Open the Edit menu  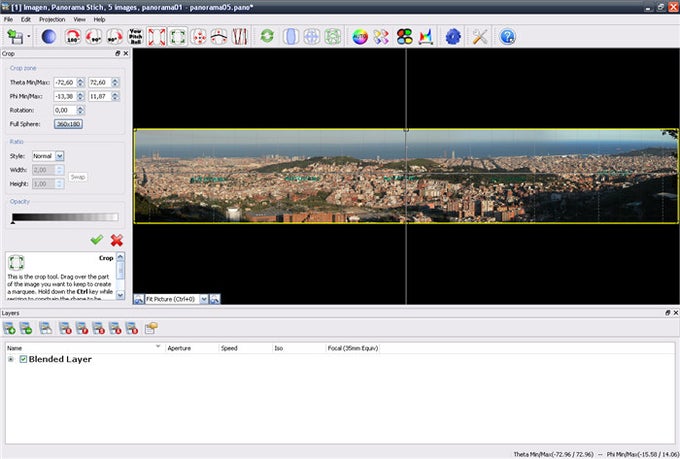26,20
